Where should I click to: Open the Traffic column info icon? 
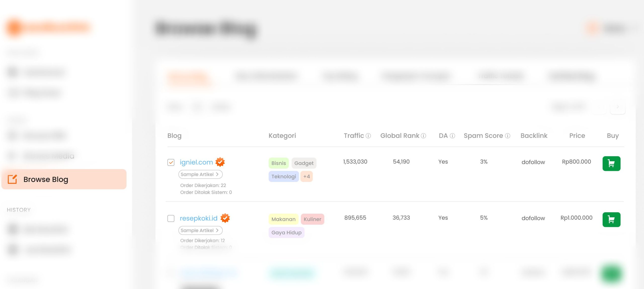tap(368, 135)
